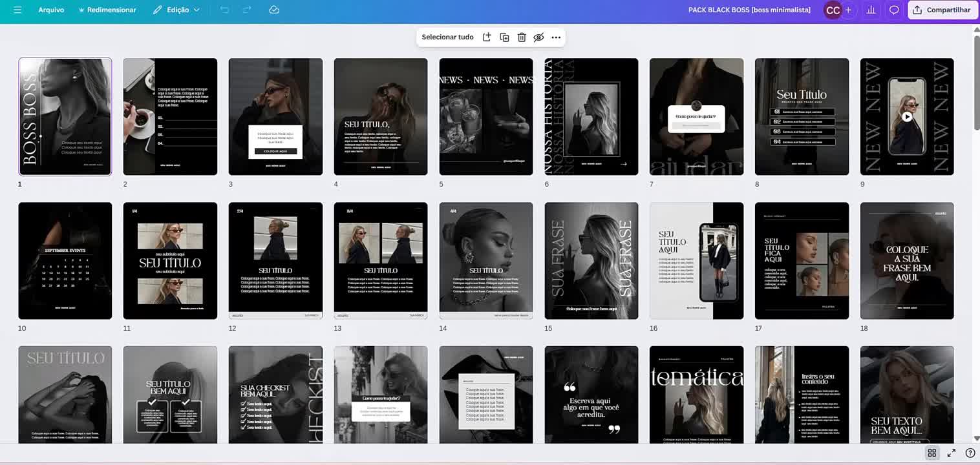Image resolution: width=980 pixels, height=465 pixels.
Task: Open more page options ellipsis
Action: [x=556, y=37]
